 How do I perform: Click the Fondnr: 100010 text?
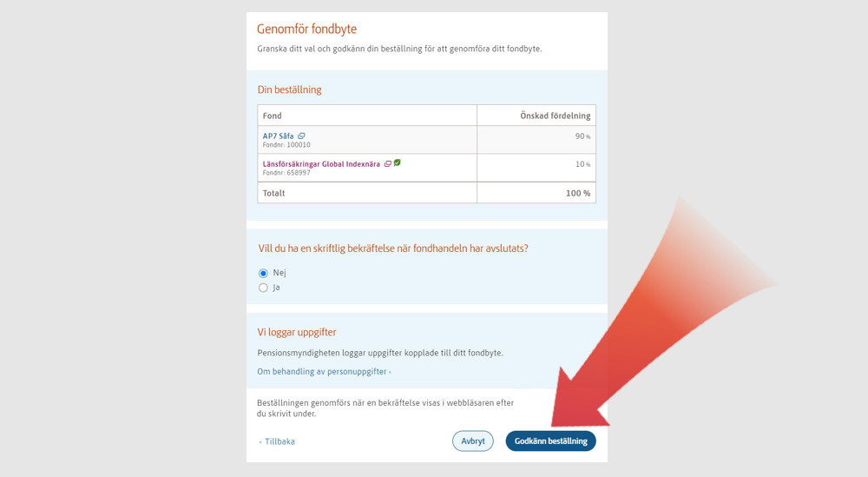(286, 145)
